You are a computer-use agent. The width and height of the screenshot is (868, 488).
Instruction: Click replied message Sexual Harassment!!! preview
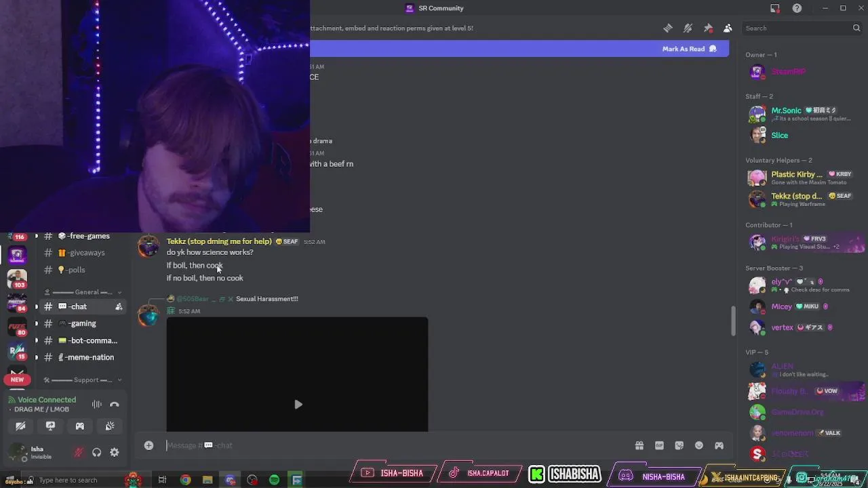point(267,299)
